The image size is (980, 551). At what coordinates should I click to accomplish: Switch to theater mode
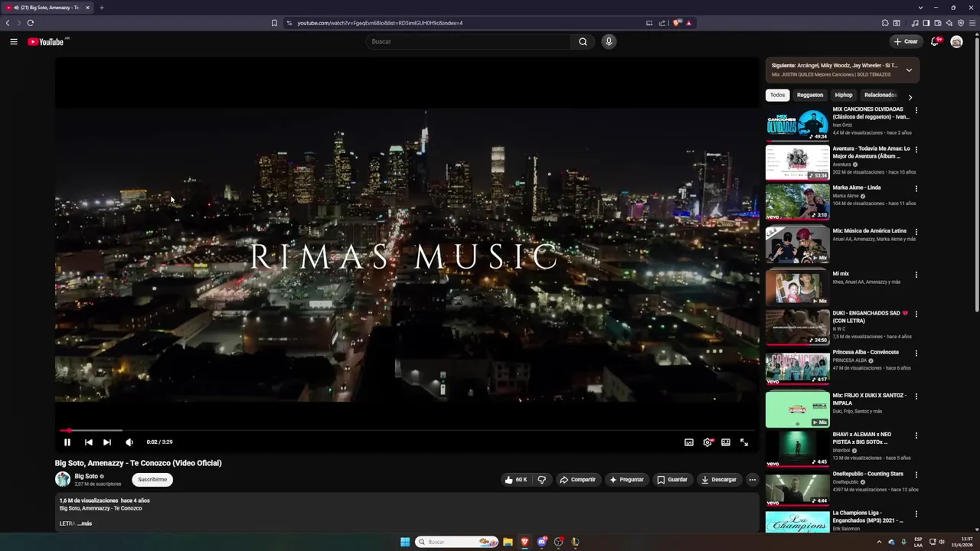(x=726, y=442)
